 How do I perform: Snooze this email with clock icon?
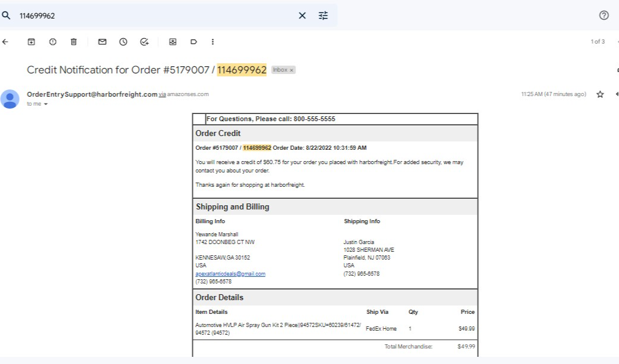123,41
